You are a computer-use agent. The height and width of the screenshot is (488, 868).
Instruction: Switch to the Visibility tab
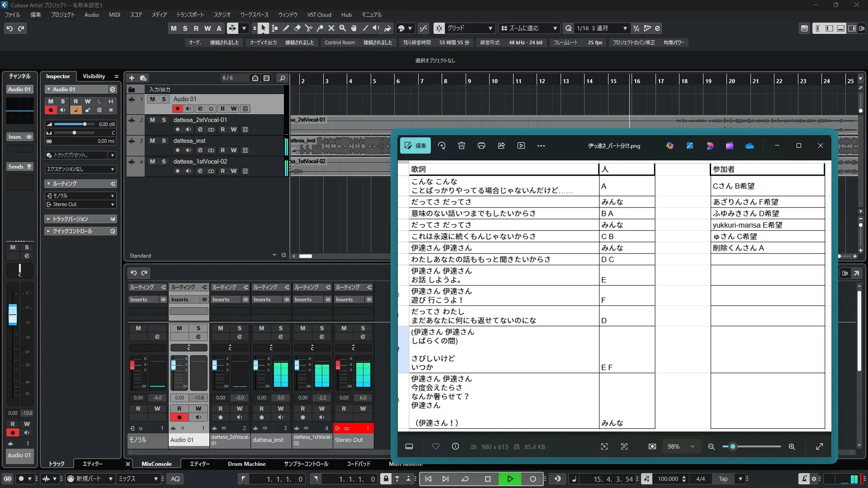[x=94, y=76]
